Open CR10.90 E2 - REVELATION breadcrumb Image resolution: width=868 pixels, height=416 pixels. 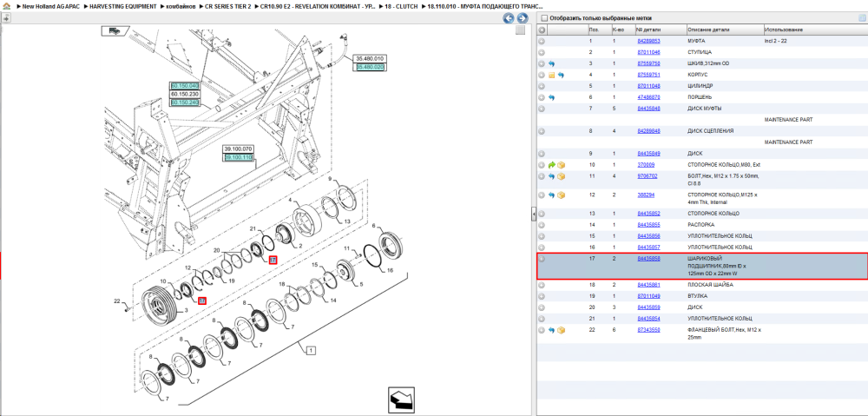316,6
